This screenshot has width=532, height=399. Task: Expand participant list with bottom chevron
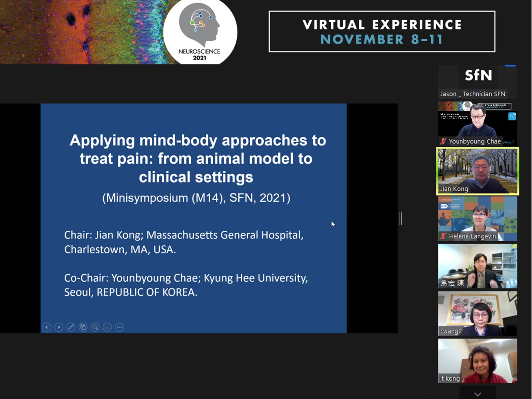(x=477, y=394)
